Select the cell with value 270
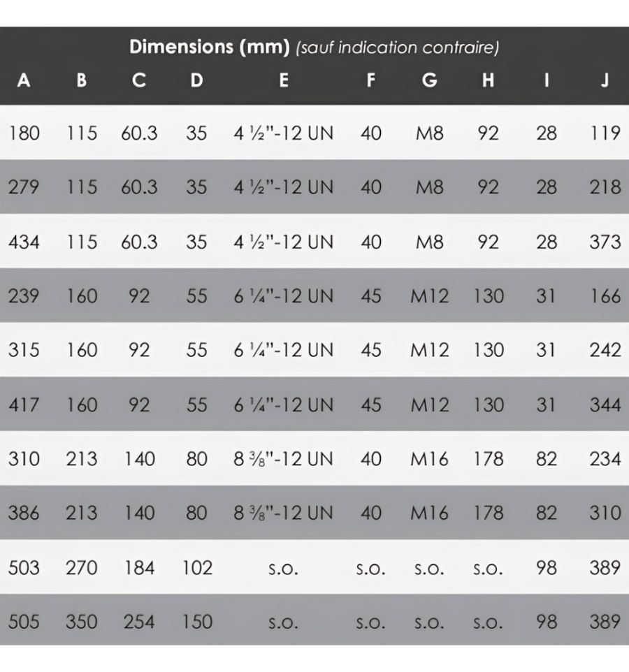This screenshot has width=629, height=672. pos(82,567)
